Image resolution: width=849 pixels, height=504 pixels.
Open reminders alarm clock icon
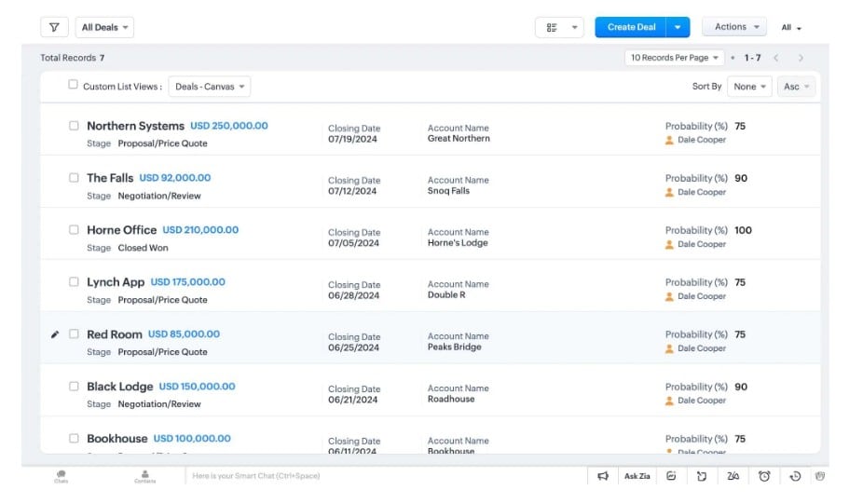click(764, 476)
